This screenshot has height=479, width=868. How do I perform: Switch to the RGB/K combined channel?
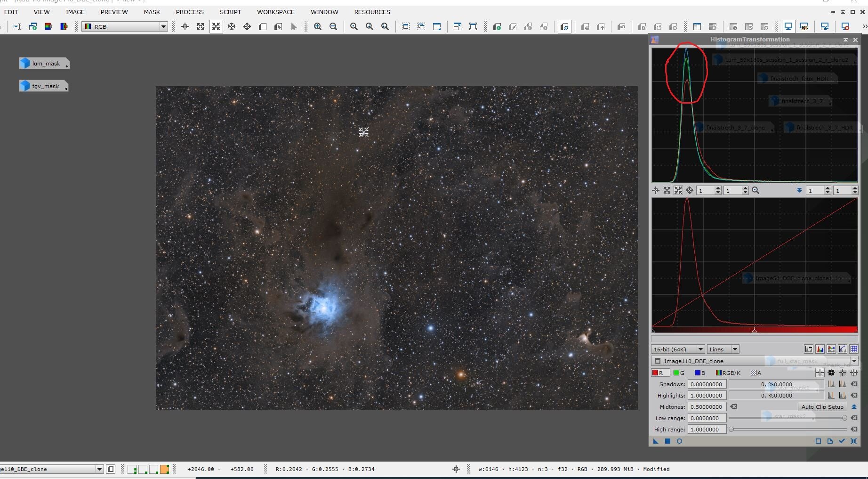tap(728, 373)
